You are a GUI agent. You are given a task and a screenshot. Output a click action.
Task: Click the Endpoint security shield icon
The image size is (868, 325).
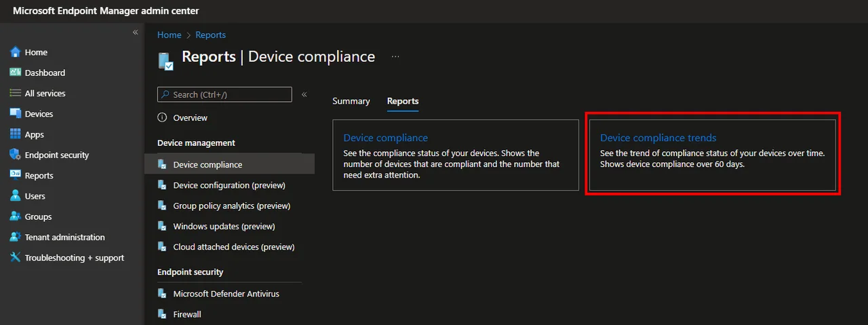[15, 155]
